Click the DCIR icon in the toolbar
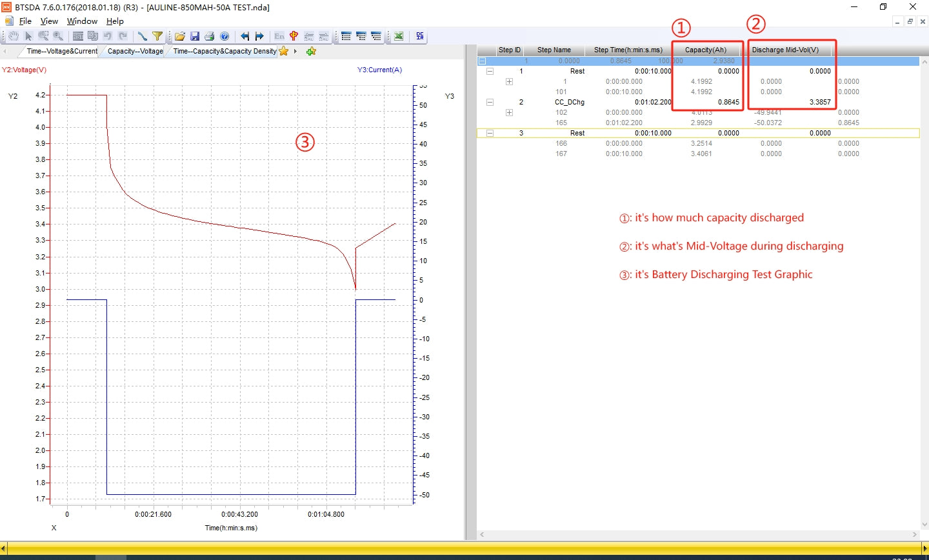929x560 pixels. click(x=420, y=36)
